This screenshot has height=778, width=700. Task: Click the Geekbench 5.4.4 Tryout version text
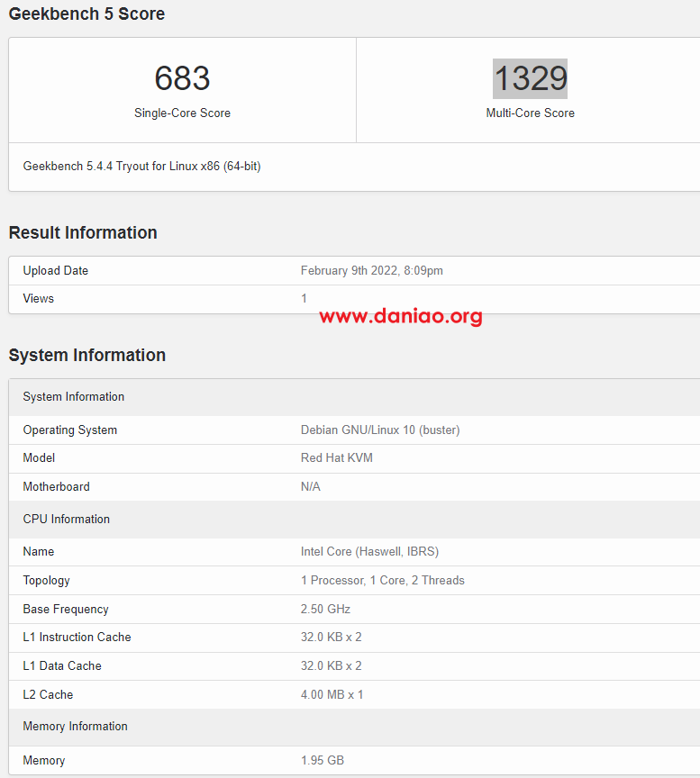pos(141,167)
